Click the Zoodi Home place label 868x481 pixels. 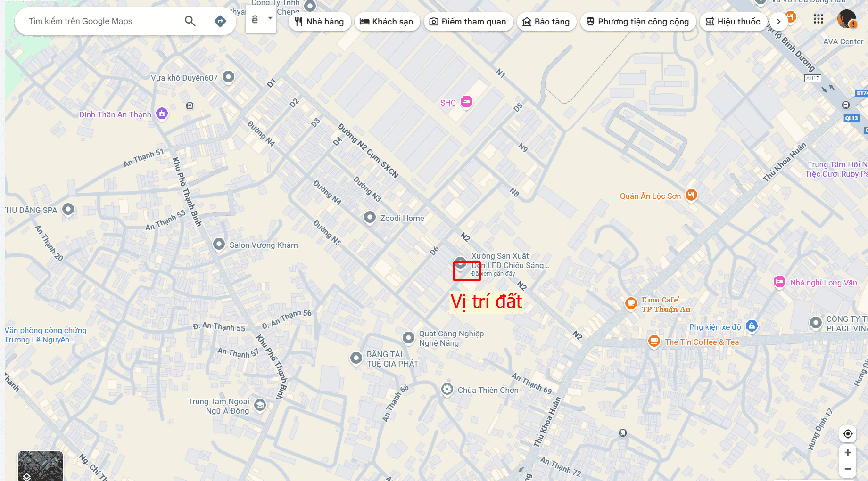tap(402, 218)
